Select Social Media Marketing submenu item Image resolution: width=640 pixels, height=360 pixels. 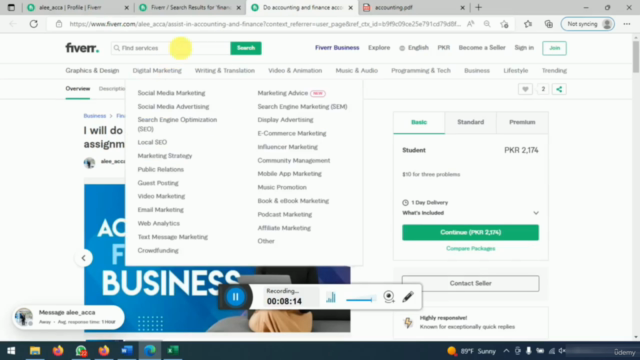[171, 93]
